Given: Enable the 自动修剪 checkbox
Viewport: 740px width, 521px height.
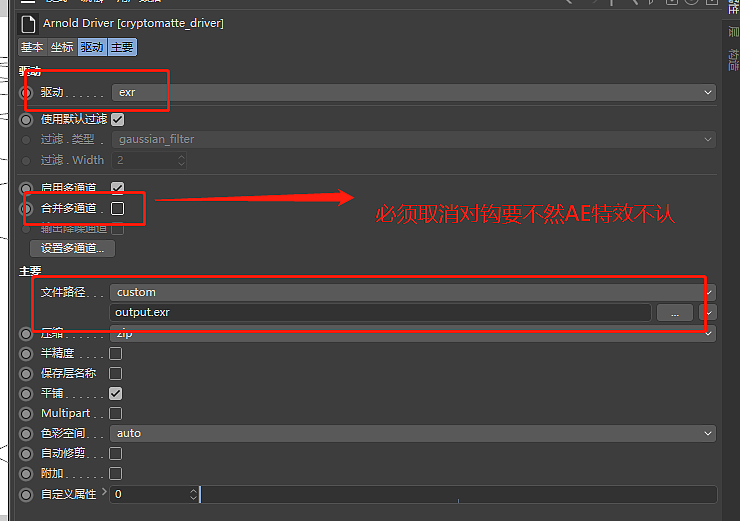Looking at the screenshot, I should (116, 454).
